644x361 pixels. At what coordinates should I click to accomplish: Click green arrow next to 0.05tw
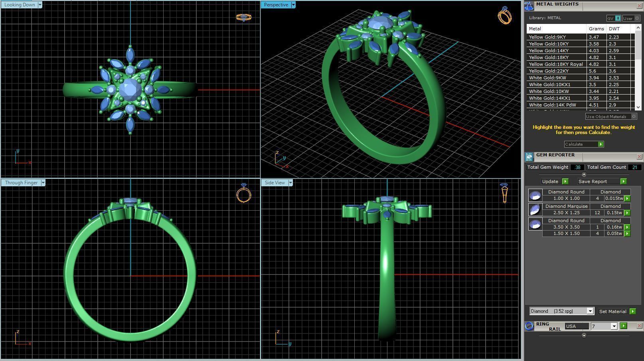point(627,233)
